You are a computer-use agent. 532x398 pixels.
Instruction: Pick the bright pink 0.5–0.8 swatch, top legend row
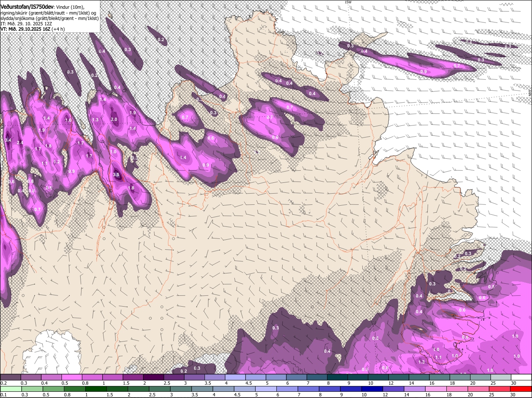coord(71,377)
